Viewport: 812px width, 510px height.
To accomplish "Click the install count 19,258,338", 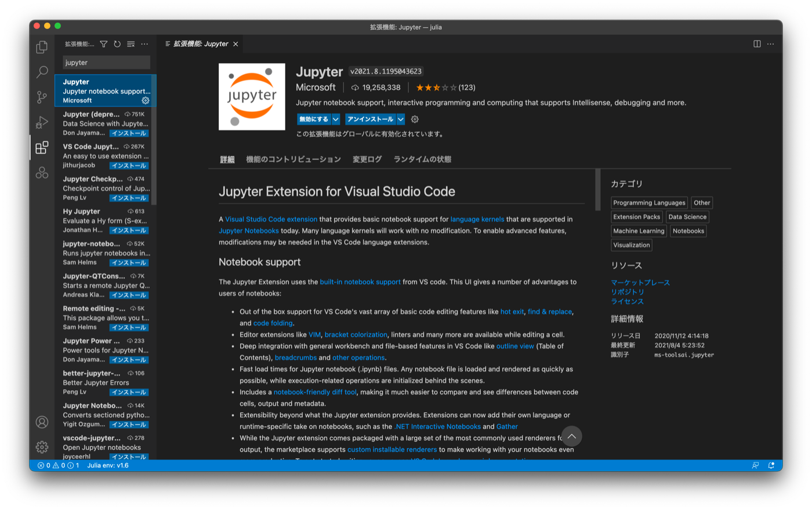I will click(376, 88).
